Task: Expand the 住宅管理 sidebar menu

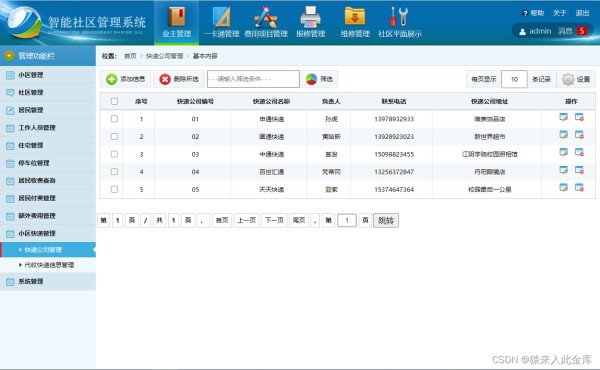Action: tap(48, 145)
